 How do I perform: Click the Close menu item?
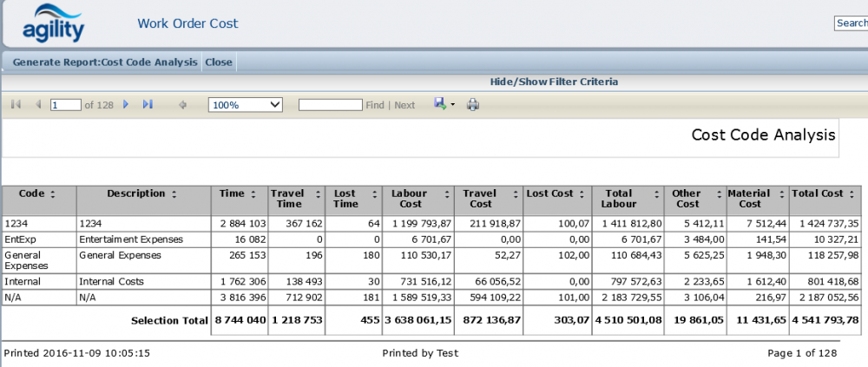click(219, 62)
